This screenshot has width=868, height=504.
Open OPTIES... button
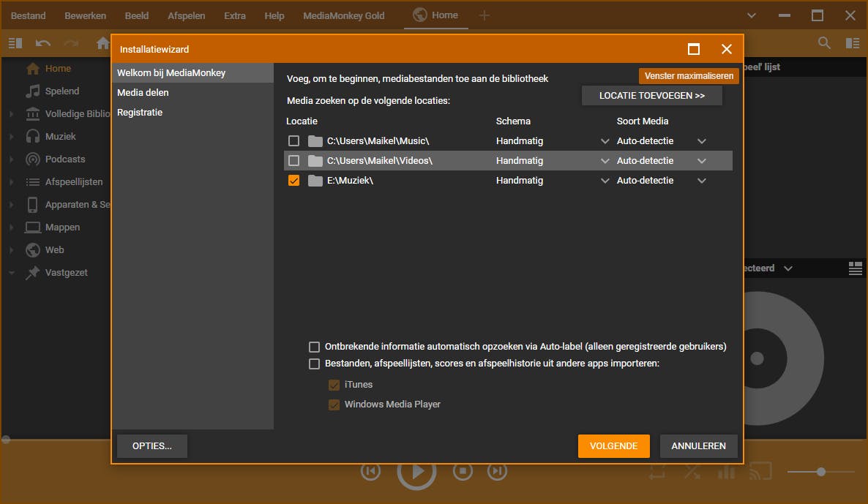point(152,446)
